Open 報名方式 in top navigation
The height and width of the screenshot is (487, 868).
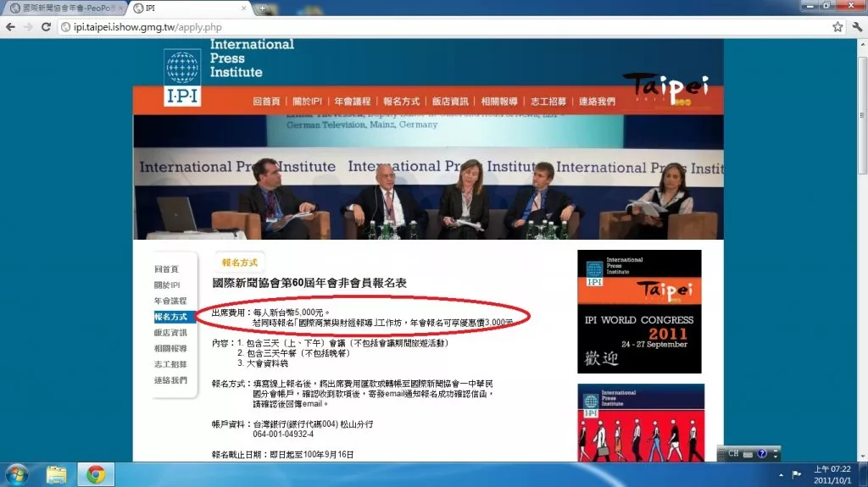coord(401,102)
